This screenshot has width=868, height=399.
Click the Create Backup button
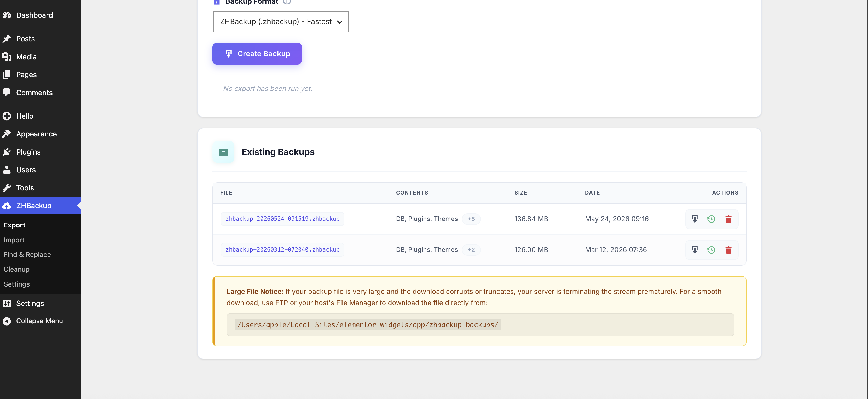pos(257,54)
